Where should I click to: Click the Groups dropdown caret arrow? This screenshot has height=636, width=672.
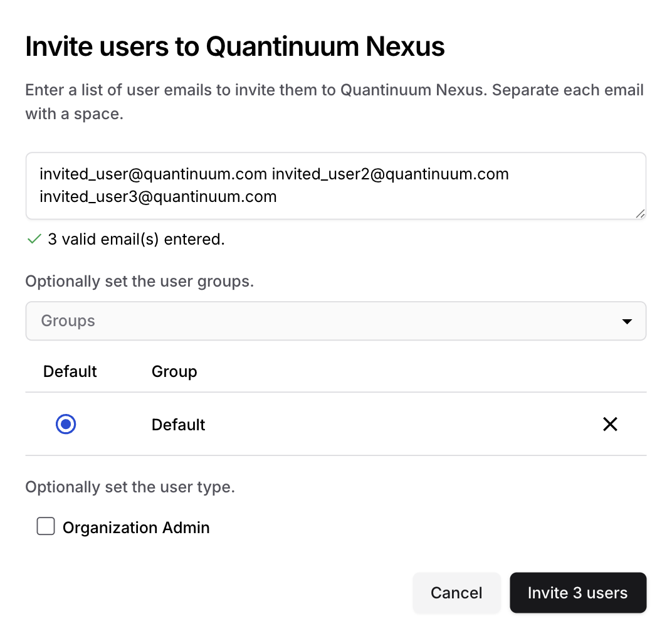pos(626,321)
